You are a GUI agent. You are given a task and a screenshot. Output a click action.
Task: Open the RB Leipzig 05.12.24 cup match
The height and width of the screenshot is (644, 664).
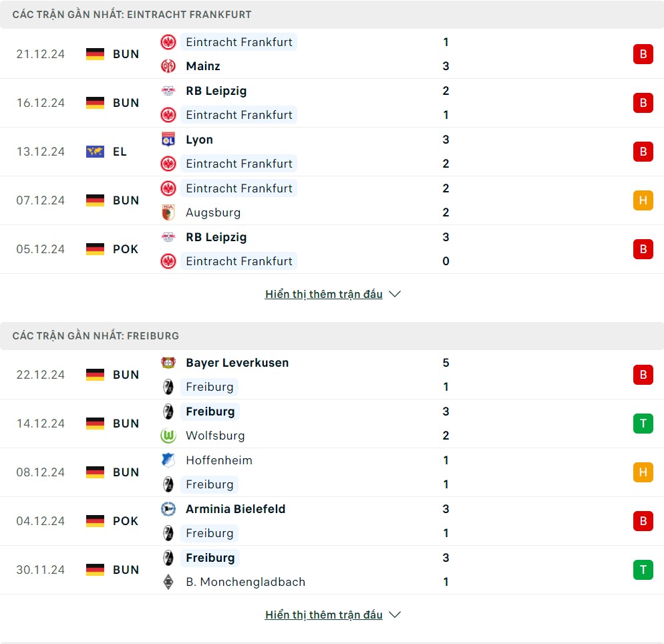(332, 249)
